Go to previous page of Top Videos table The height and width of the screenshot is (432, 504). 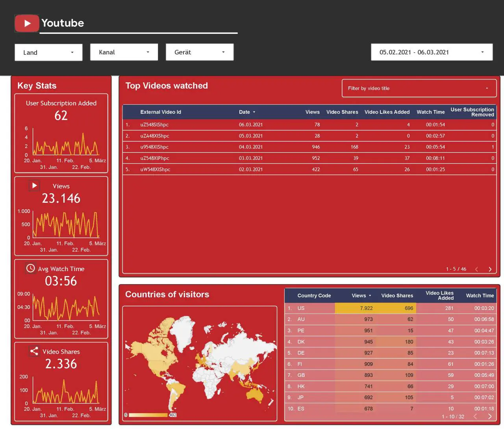(x=476, y=269)
